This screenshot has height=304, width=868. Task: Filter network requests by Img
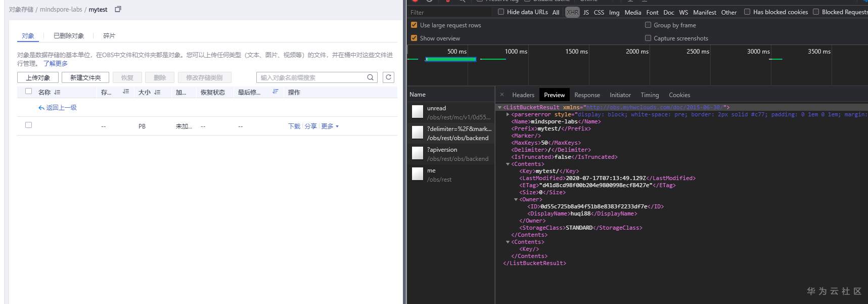tap(614, 12)
